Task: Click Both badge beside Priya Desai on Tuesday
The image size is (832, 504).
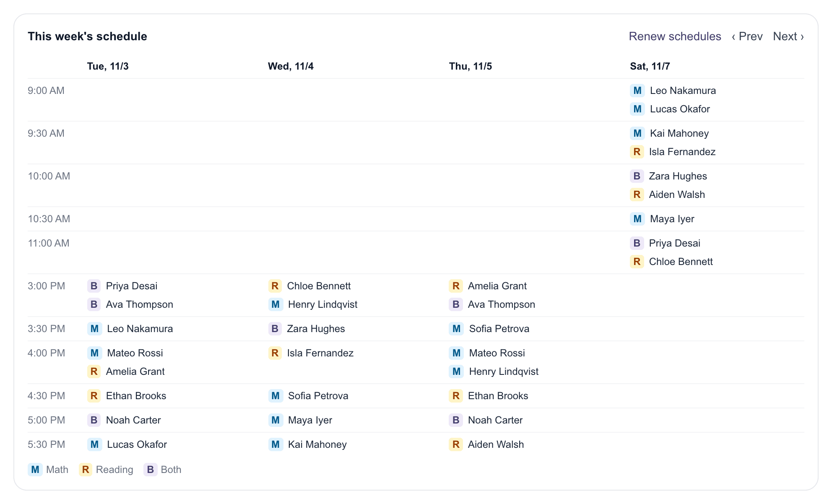Action: (94, 286)
